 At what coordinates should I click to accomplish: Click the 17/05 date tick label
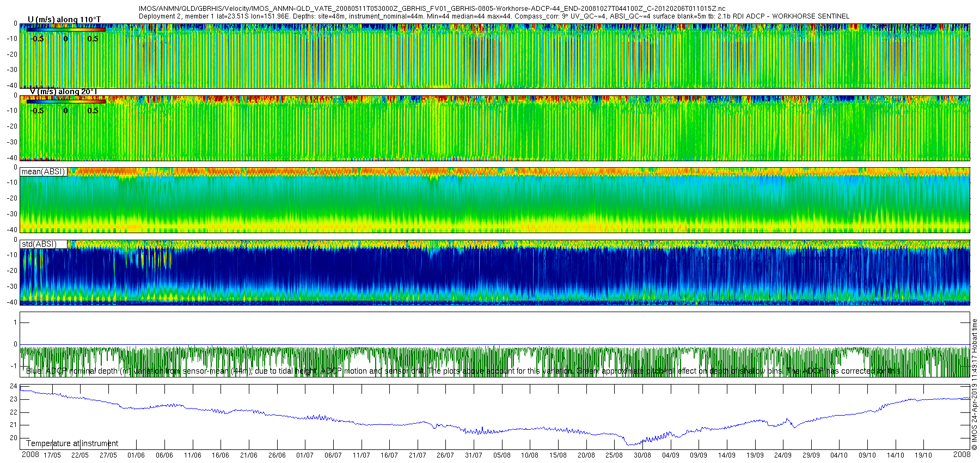pyautogui.click(x=52, y=455)
